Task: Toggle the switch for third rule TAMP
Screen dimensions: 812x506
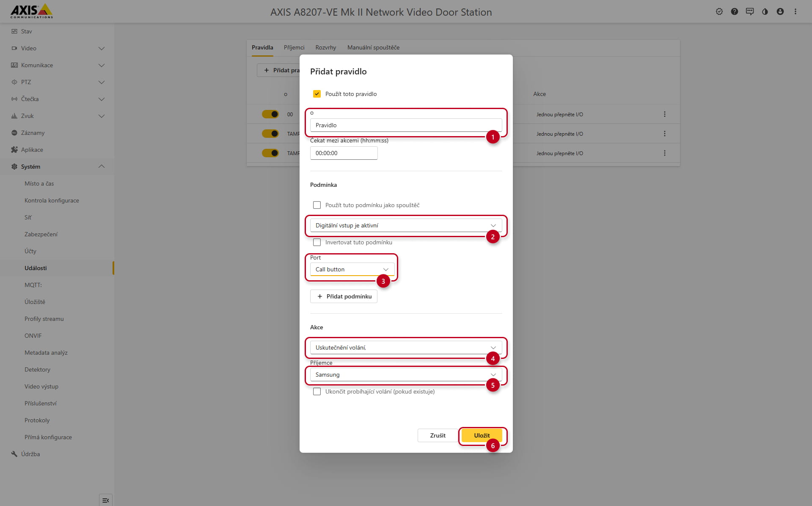Action: 270,153
